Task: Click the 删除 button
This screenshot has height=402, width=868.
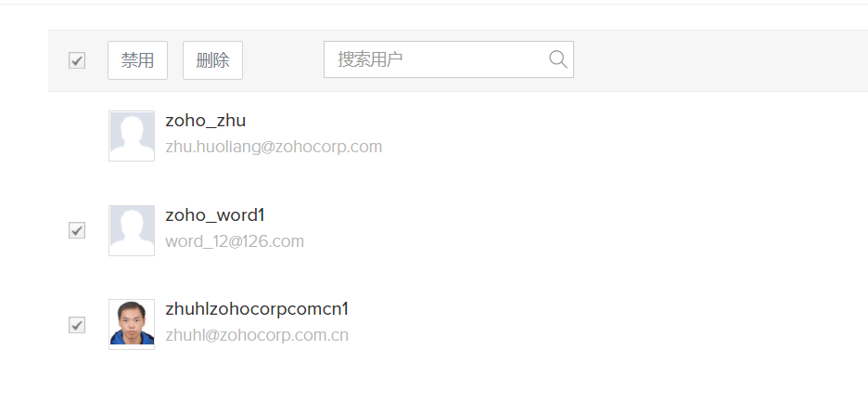Action: pos(212,60)
